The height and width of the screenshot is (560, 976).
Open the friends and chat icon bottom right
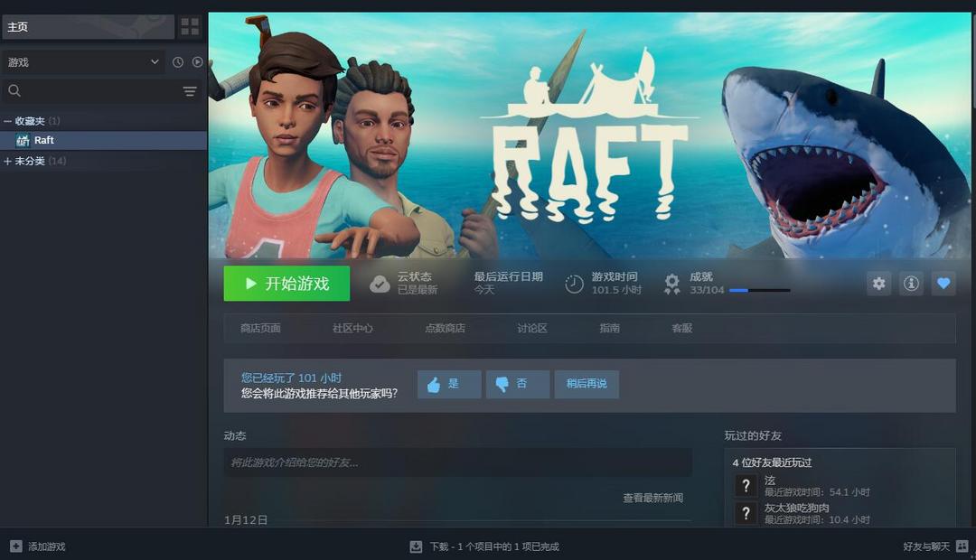[961, 546]
